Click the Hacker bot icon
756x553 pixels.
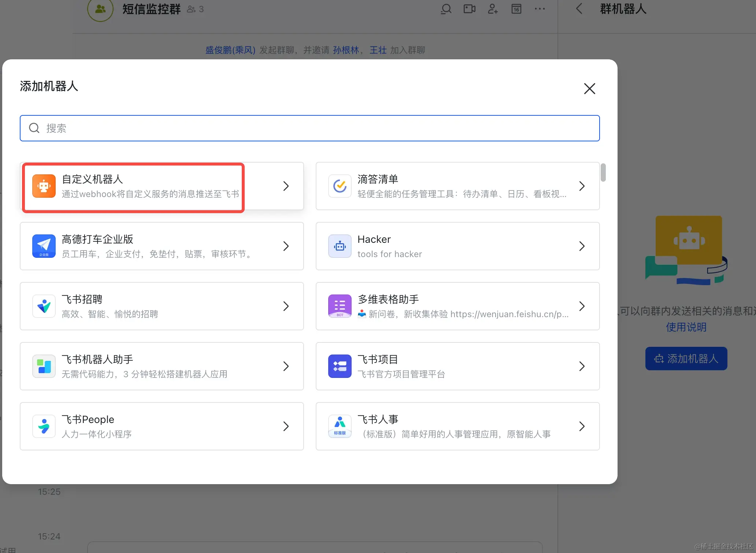340,246
